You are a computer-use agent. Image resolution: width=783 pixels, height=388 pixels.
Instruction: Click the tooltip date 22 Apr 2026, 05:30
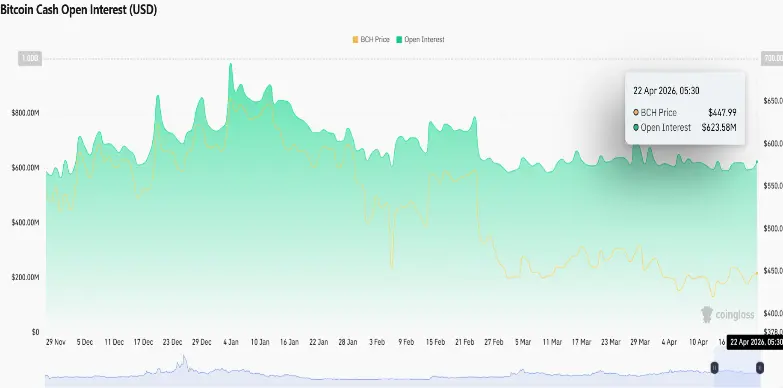(666, 90)
